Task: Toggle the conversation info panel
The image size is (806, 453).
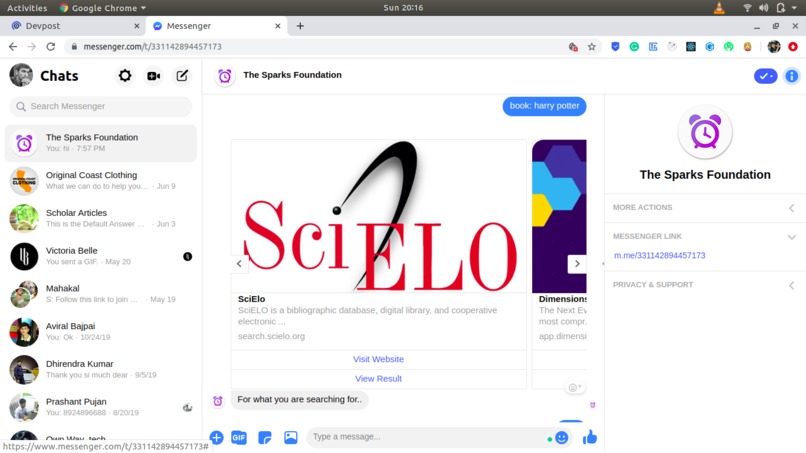Action: click(792, 76)
